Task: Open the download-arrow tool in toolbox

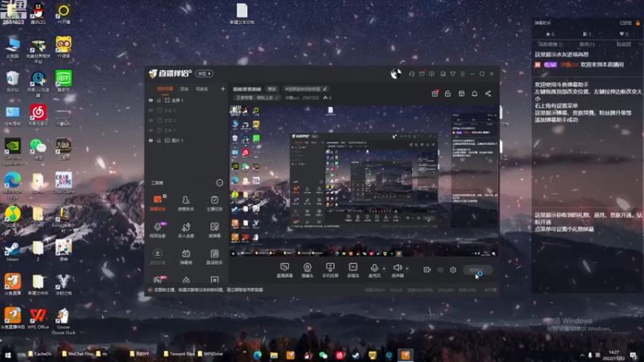Action: point(157,257)
